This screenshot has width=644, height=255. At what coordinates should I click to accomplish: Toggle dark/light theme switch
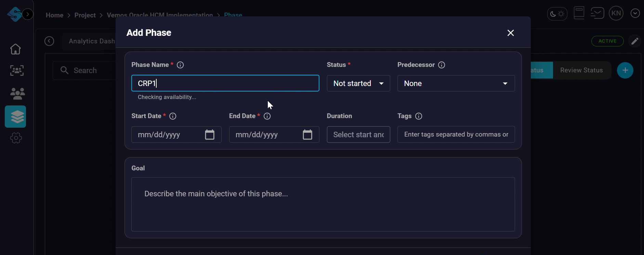pos(557,14)
